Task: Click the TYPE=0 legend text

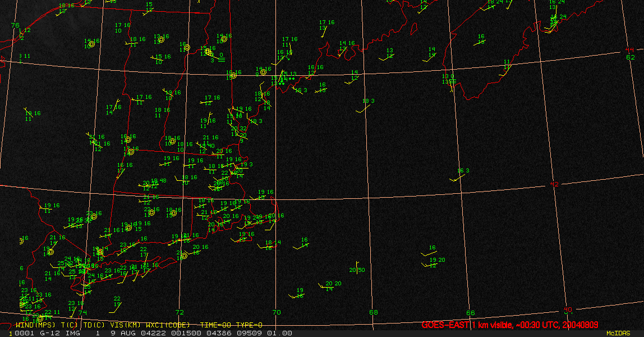Action: click(249, 325)
